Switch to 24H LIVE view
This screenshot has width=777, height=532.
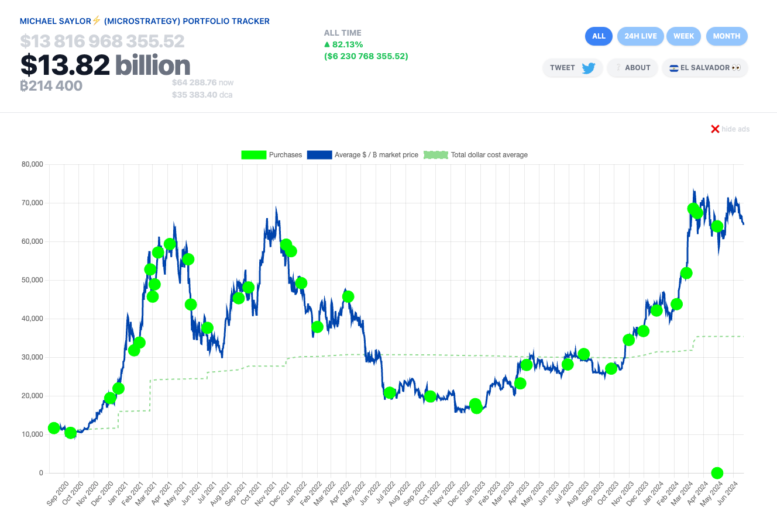point(641,36)
